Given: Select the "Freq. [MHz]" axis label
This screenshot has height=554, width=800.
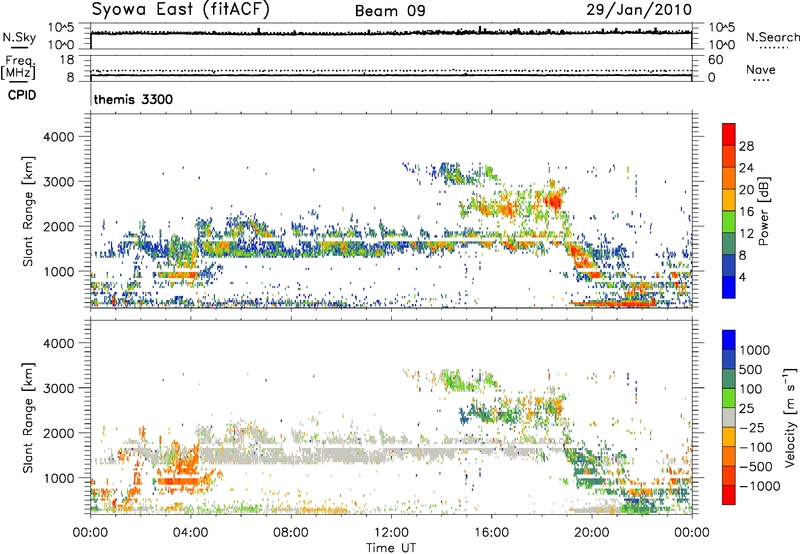Looking at the screenshot, I should click(19, 68).
